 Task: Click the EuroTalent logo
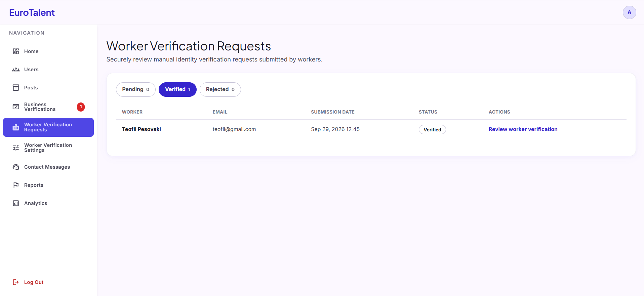[x=32, y=12]
